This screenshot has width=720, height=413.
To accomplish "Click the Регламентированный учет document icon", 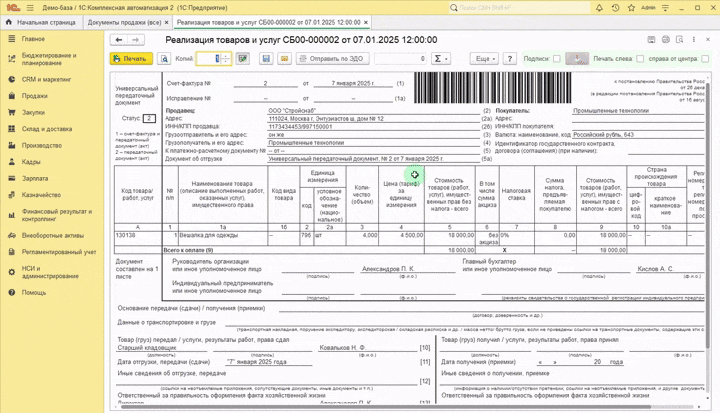I will pyautogui.click(x=11, y=252).
